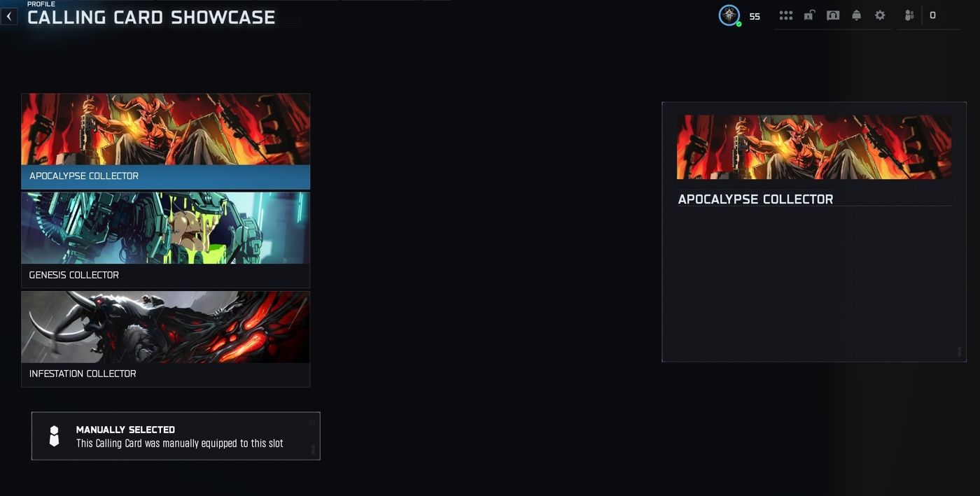Open the friends social icon
Viewport: 980px width, 496px height.
909,15
